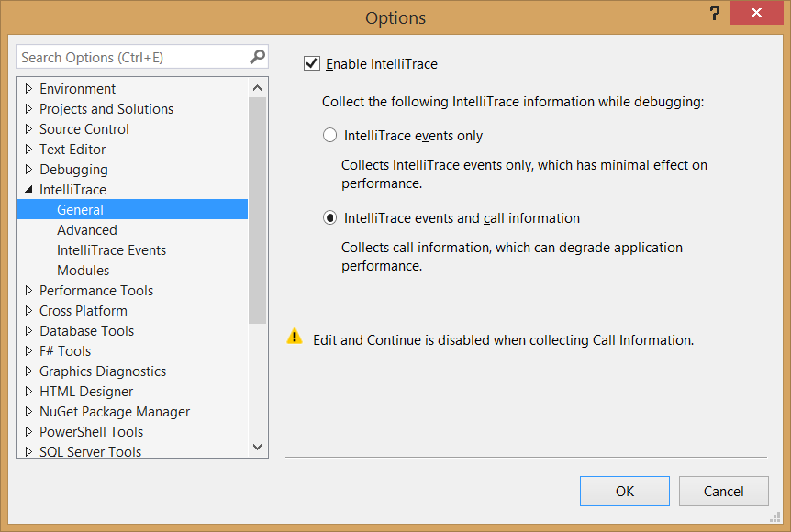This screenshot has height=532, width=791.
Task: Open the IntelliTrace Events page
Action: tap(111, 250)
